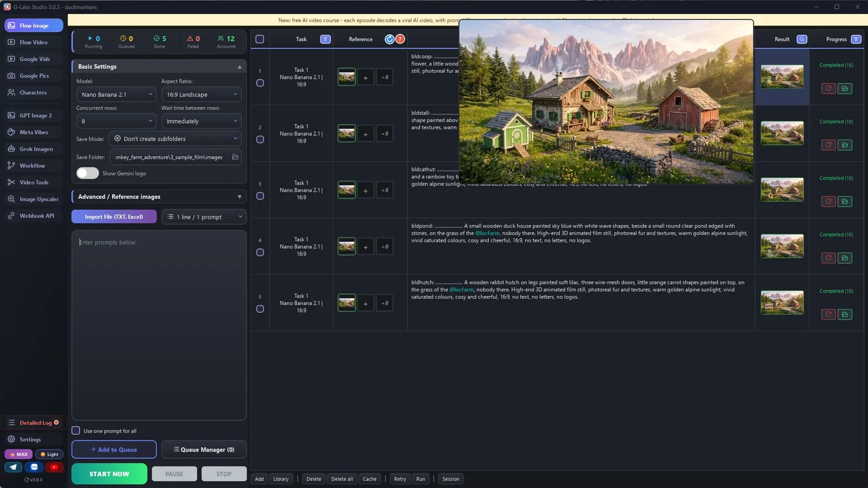Open the Task column filter icon

325,39
